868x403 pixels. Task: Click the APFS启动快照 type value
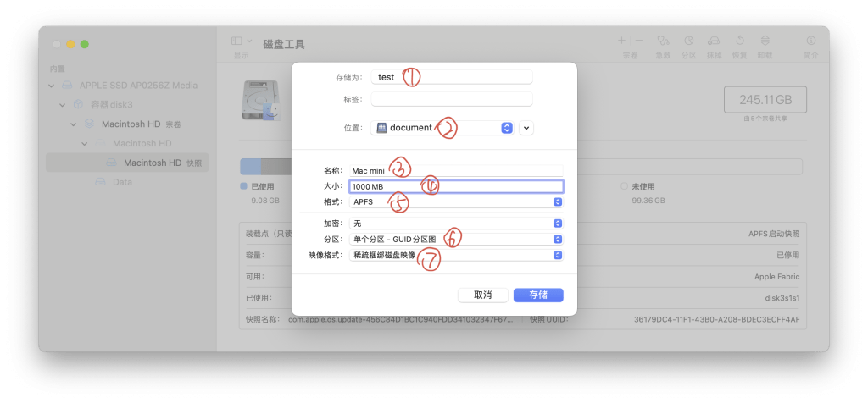point(774,234)
